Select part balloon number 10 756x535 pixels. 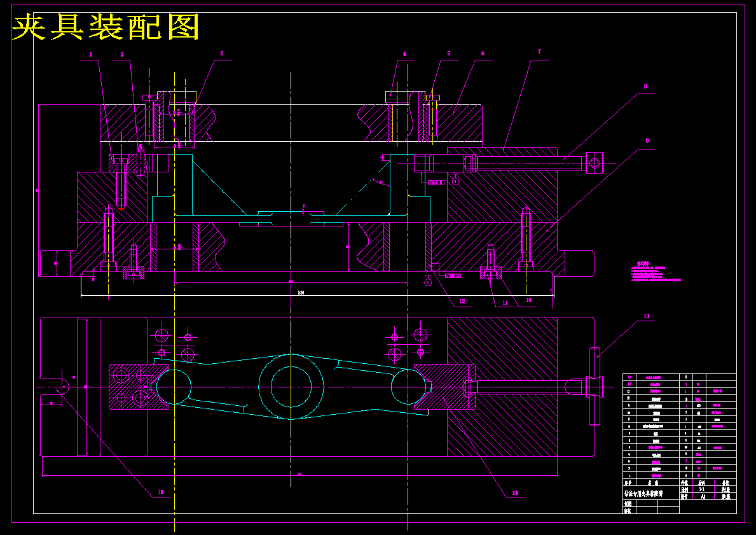(x=528, y=300)
